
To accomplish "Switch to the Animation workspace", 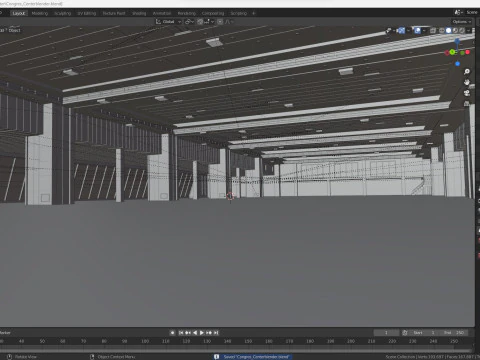I will click(x=162, y=13).
